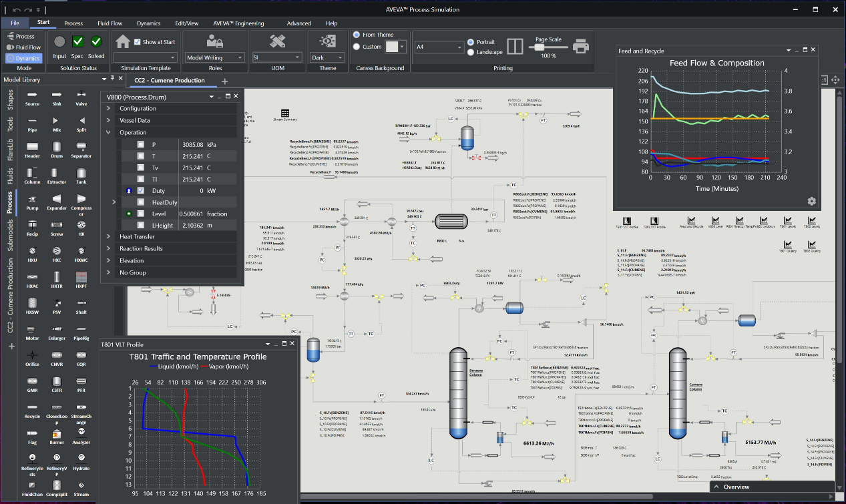Open the Theme dropdown showing Dark
Image resolution: width=846 pixels, height=504 pixels.
[327, 57]
